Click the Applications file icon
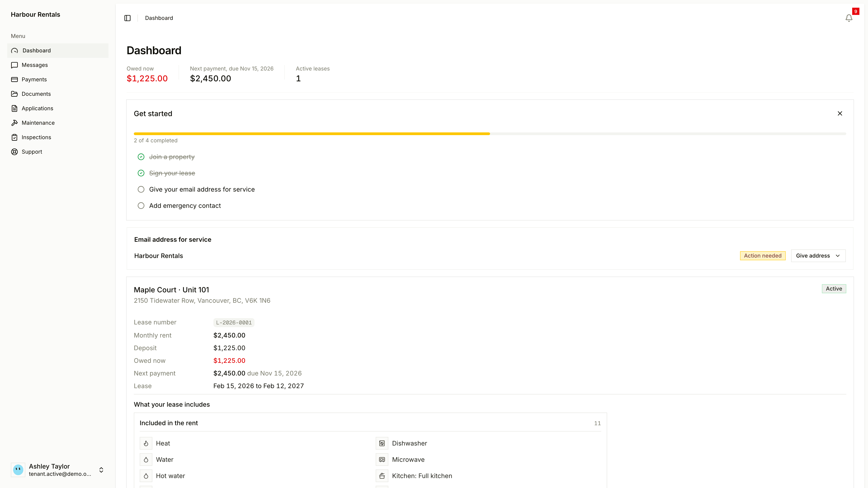The image size is (868, 488). [14, 108]
